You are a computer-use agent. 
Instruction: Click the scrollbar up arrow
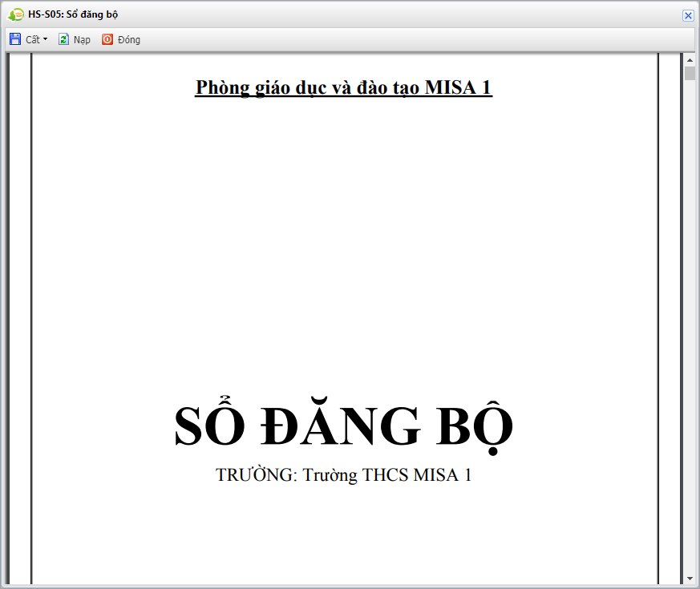690,60
